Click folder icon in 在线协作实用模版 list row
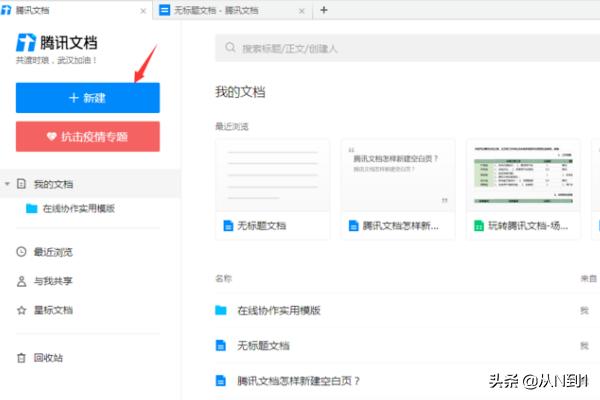The image size is (600, 400). coord(221,310)
